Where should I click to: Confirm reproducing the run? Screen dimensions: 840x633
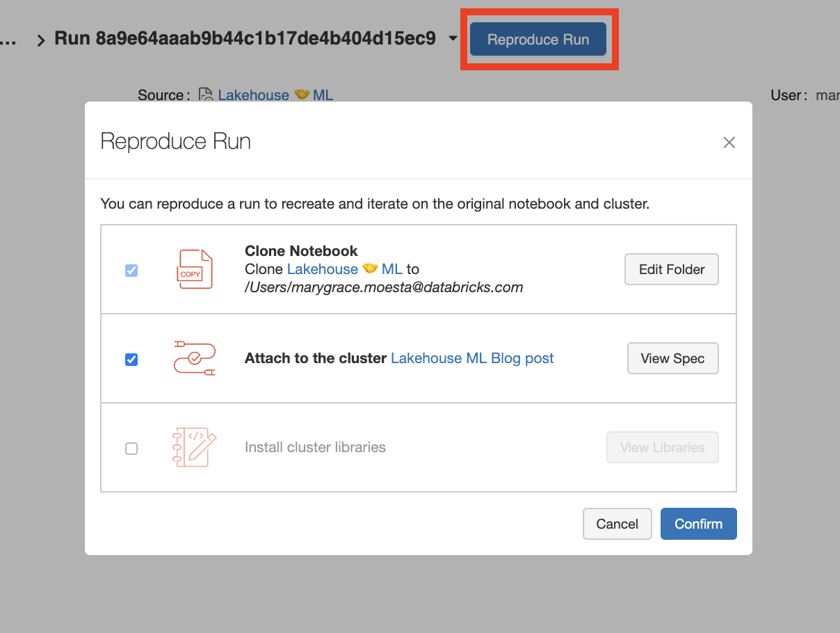click(x=698, y=524)
